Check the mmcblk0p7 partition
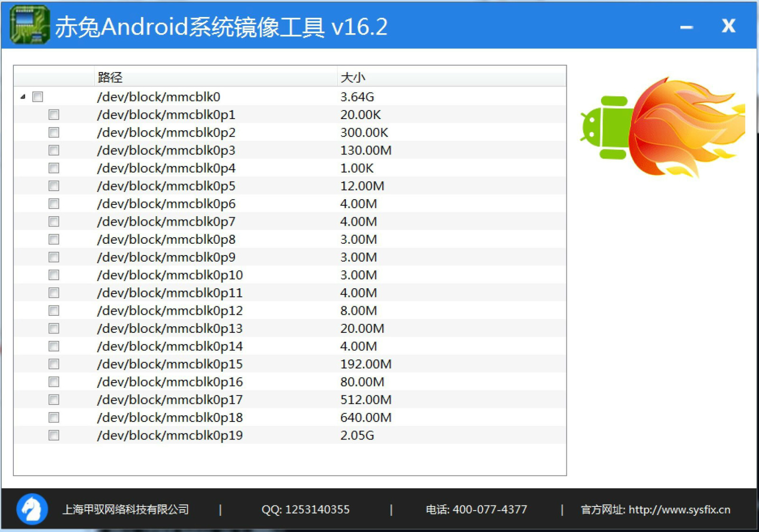This screenshot has width=759, height=532. (54, 221)
